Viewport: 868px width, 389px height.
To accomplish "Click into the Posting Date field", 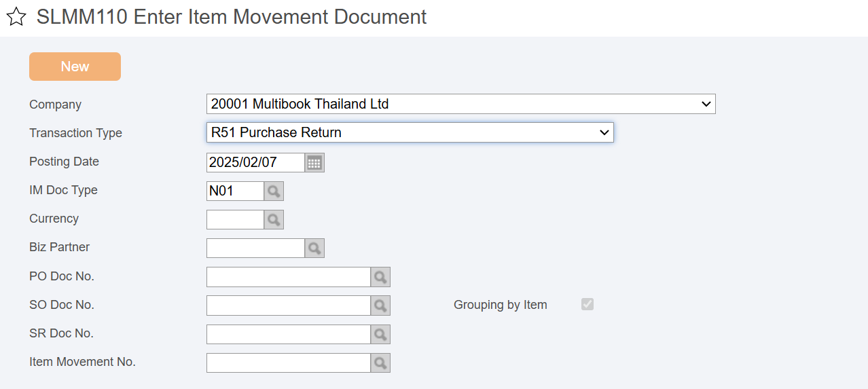I will (255, 163).
